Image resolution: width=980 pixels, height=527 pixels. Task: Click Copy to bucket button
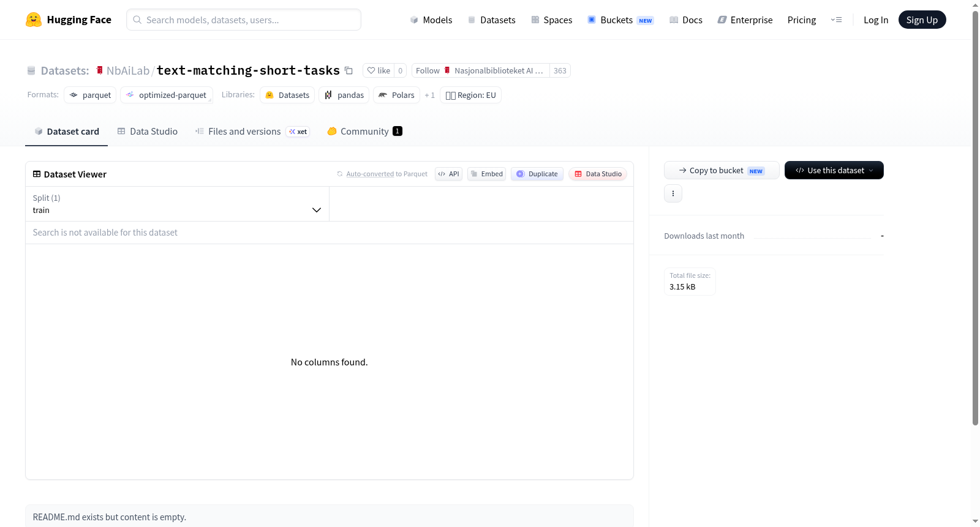click(722, 170)
